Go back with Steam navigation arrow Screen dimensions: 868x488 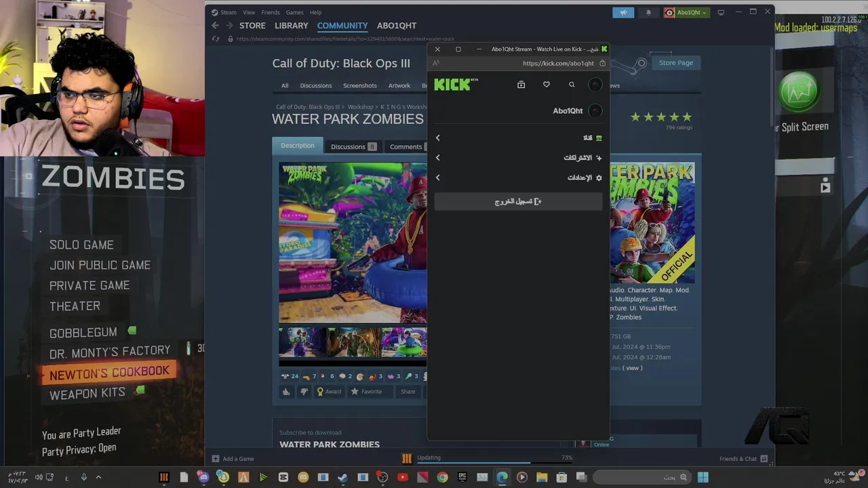pos(215,26)
